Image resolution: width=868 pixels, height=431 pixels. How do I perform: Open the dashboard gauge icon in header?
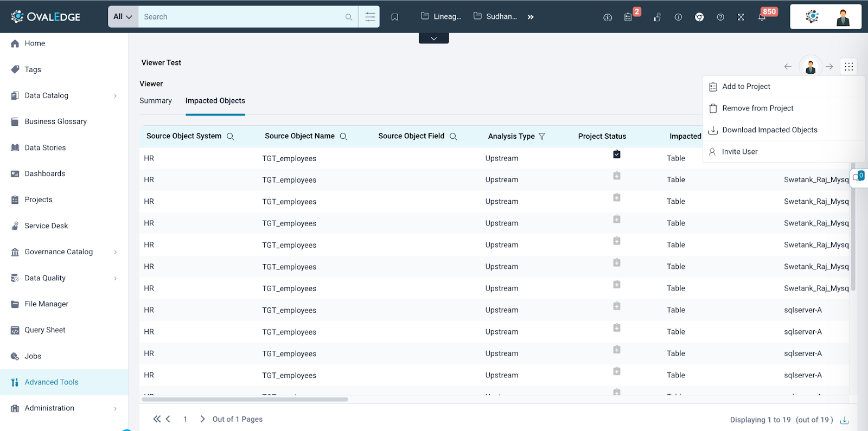tap(608, 17)
